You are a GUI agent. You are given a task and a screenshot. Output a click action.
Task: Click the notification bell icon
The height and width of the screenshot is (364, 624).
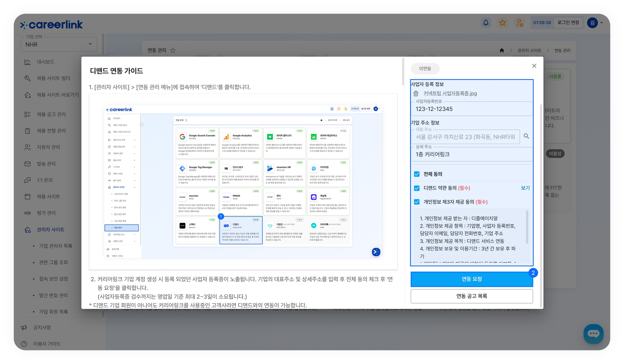coord(486,23)
